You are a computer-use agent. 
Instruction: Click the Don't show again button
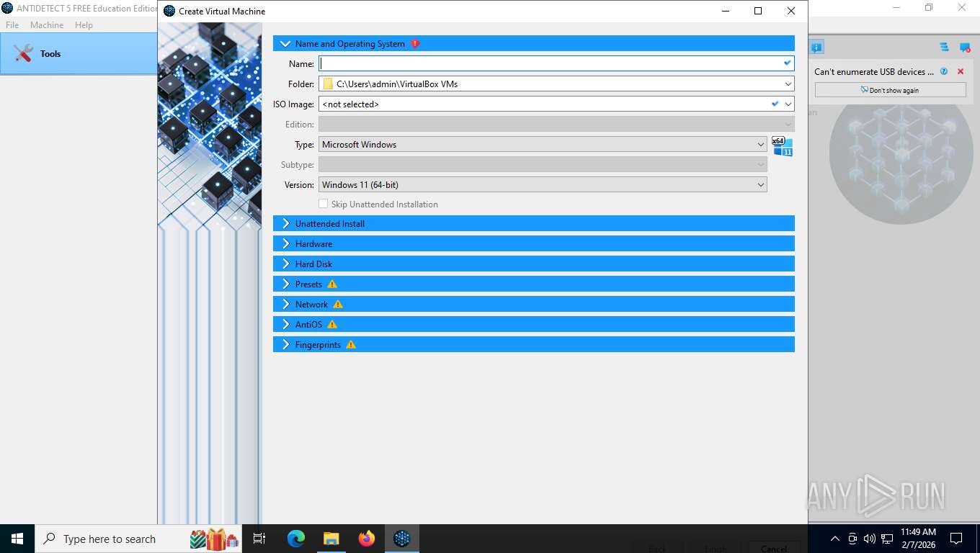tap(890, 90)
